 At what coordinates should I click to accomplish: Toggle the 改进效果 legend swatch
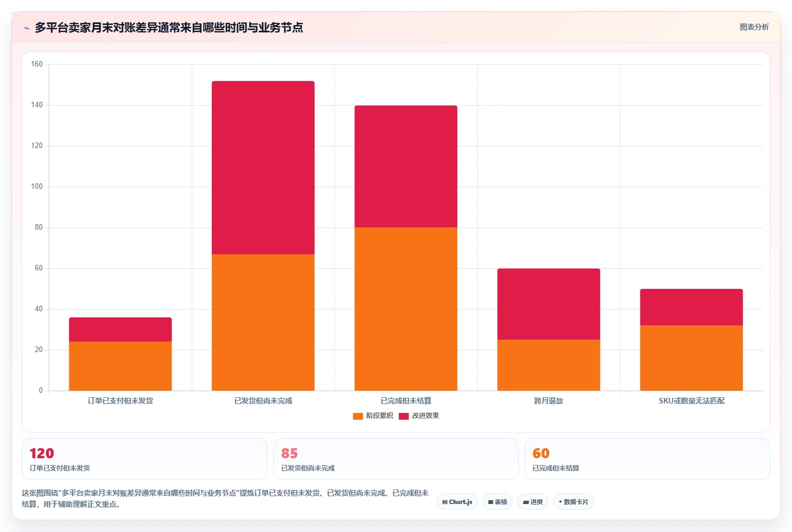click(x=404, y=416)
